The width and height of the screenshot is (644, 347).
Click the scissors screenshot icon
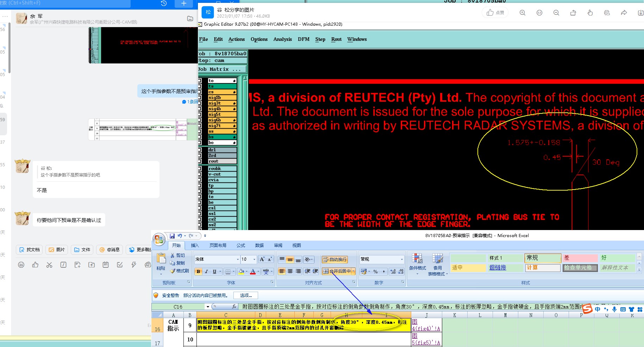[x=49, y=265]
